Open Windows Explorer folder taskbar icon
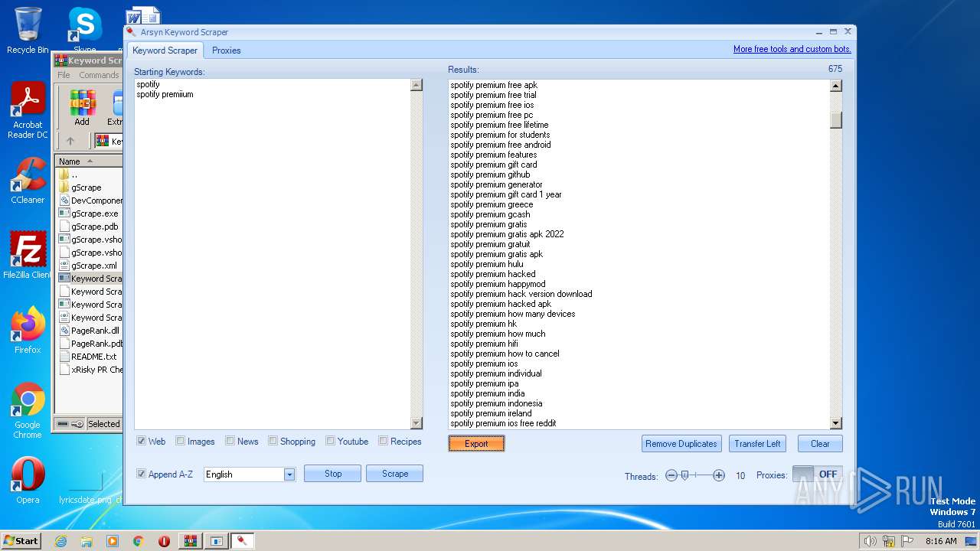This screenshot has width=980, height=551. point(87,541)
